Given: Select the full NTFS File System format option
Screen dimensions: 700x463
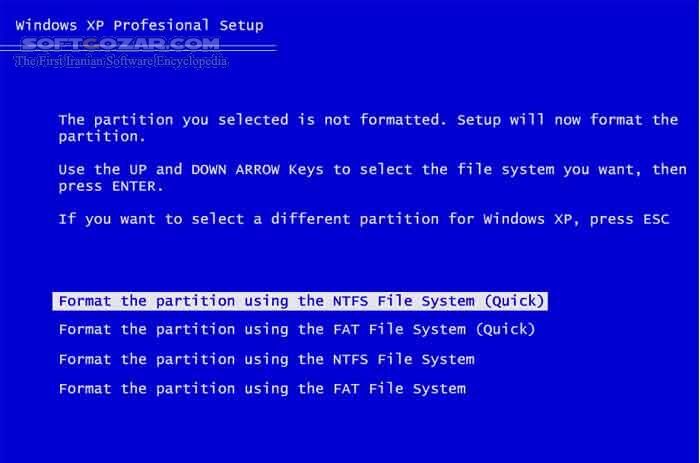Looking at the screenshot, I should point(266,359).
